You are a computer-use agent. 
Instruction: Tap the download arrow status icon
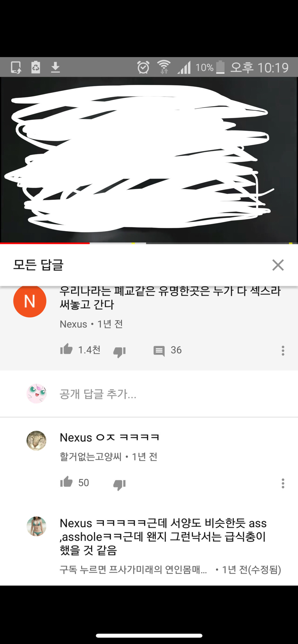pos(55,67)
